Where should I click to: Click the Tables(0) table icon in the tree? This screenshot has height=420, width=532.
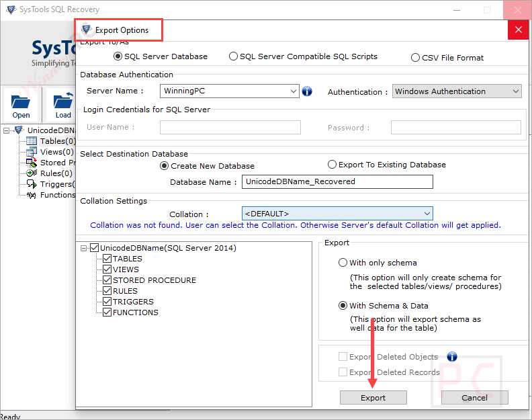coord(31,141)
